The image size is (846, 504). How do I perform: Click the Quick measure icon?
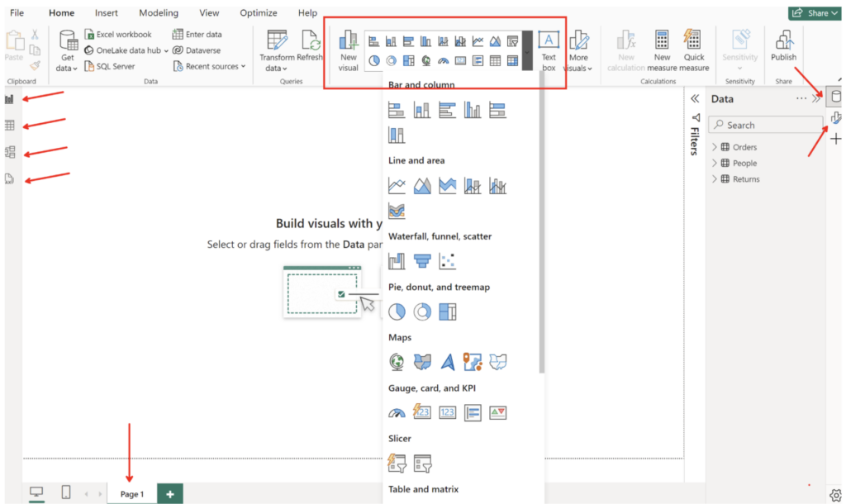(x=694, y=47)
